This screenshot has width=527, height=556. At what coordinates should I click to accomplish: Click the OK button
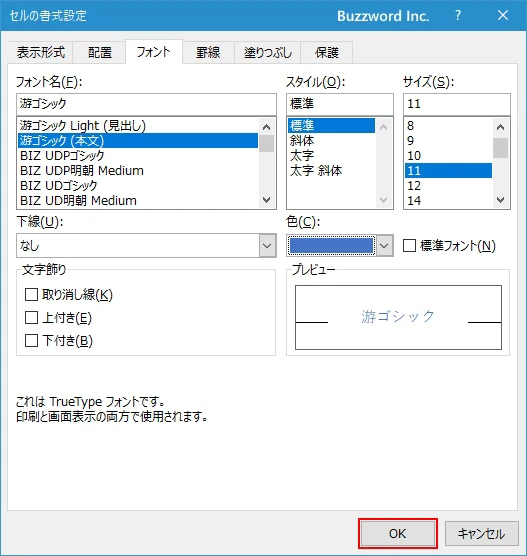[398, 533]
